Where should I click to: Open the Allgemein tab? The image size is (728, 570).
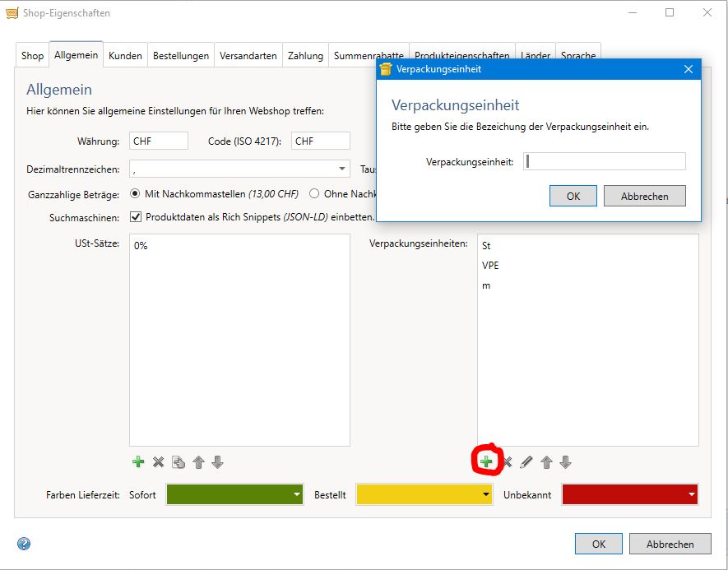(77, 55)
